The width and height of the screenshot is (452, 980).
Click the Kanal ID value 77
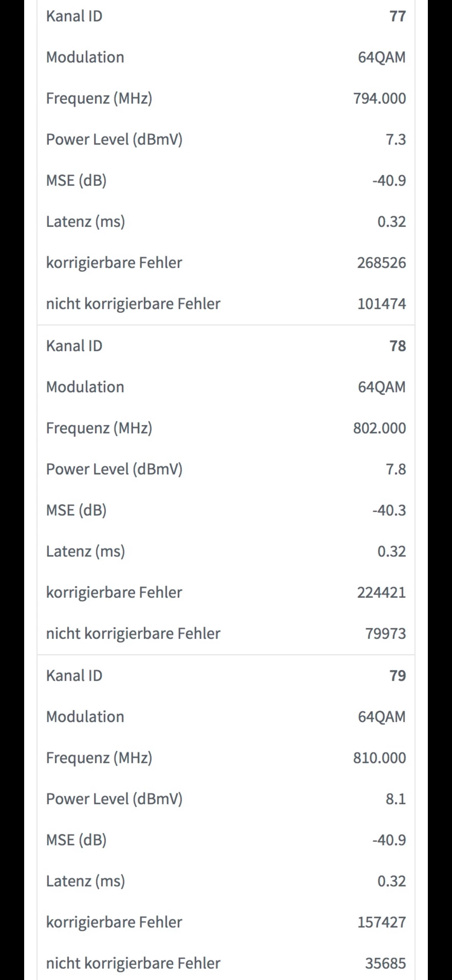pyautogui.click(x=397, y=16)
